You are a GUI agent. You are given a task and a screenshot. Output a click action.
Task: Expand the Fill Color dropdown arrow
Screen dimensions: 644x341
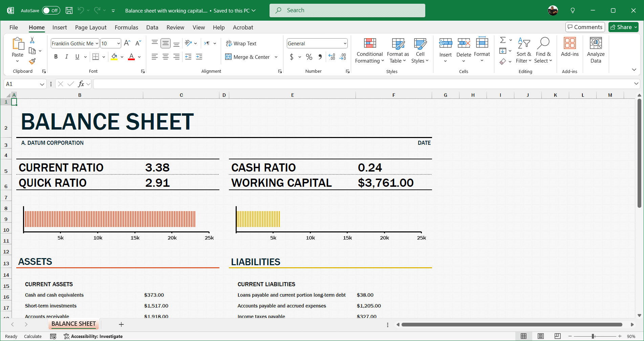pos(122,56)
